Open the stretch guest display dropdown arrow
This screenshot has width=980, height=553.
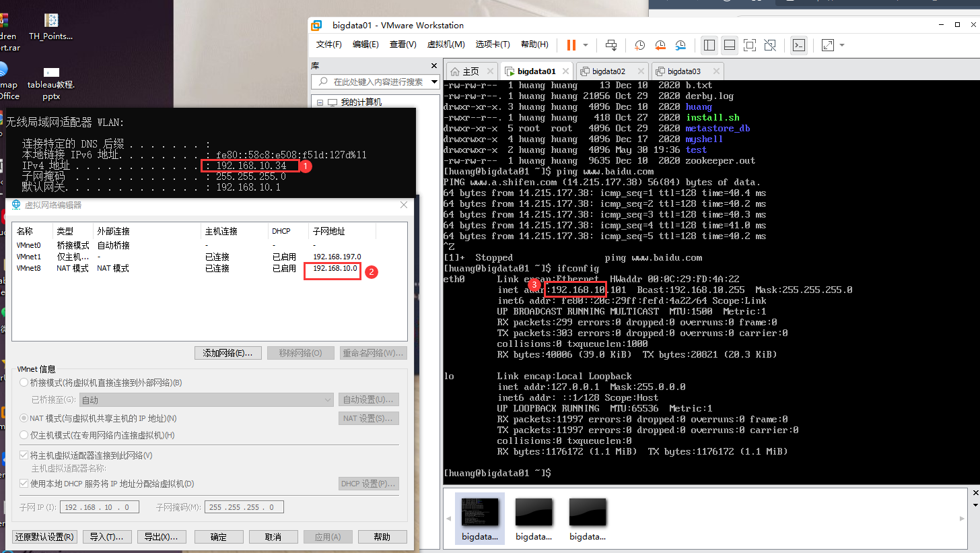point(841,45)
